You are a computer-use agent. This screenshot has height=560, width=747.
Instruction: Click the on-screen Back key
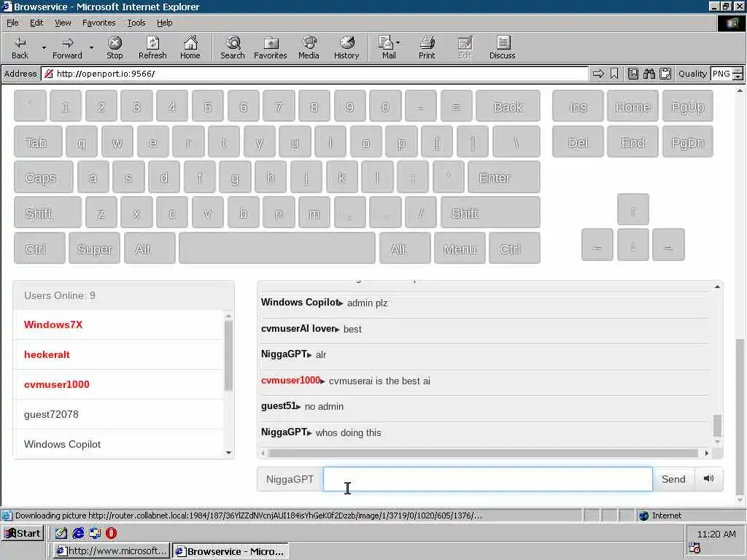point(508,106)
